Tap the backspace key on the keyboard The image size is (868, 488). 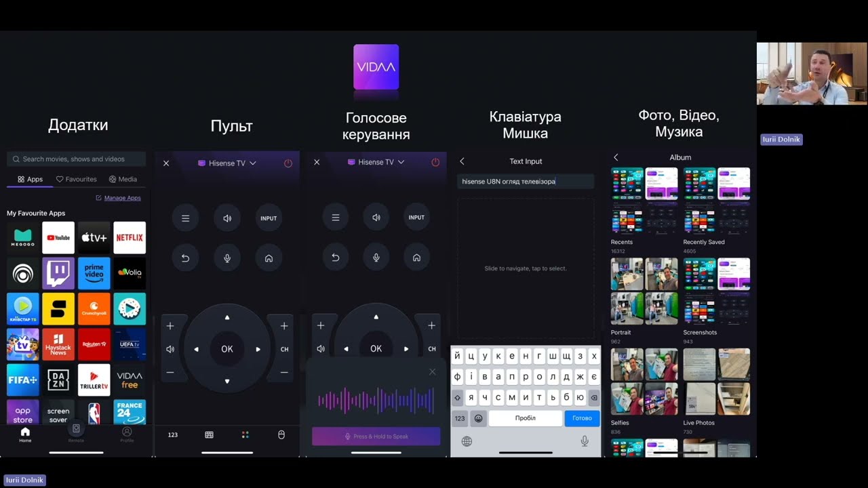pos(595,398)
